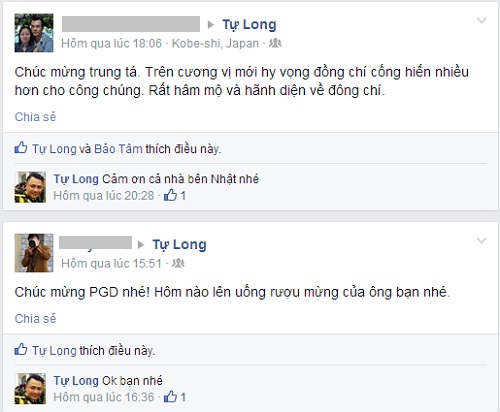
Task: Click Tự Long's avatar on 'Ok bạn nhé' comment
Action: (x=30, y=389)
